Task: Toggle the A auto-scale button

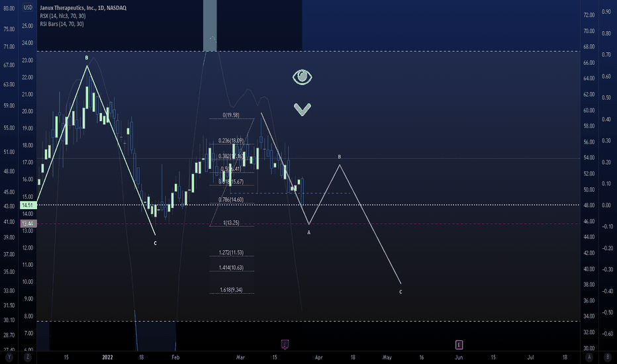Action: (589, 357)
